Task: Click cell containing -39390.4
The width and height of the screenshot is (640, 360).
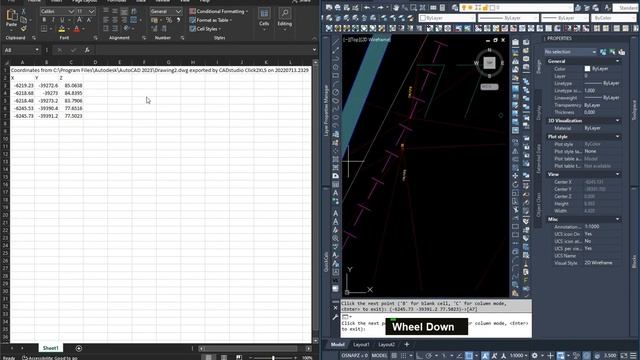Action: click(47, 108)
